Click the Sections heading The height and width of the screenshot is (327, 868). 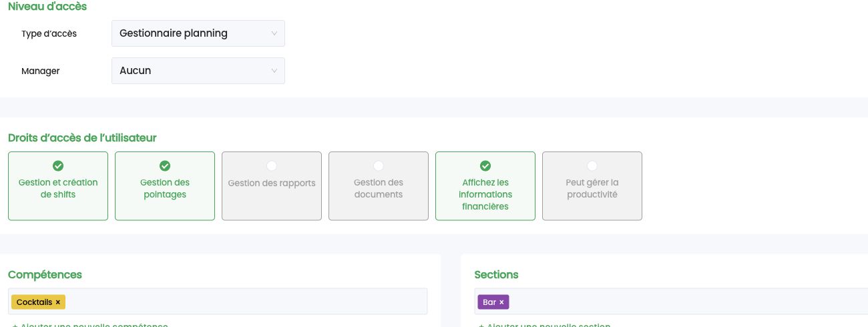coord(496,274)
